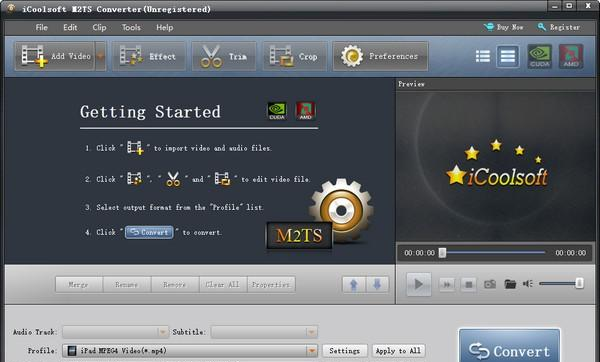Click crop icon in step 2
Screen dimensions: 600x362
(x=222, y=179)
